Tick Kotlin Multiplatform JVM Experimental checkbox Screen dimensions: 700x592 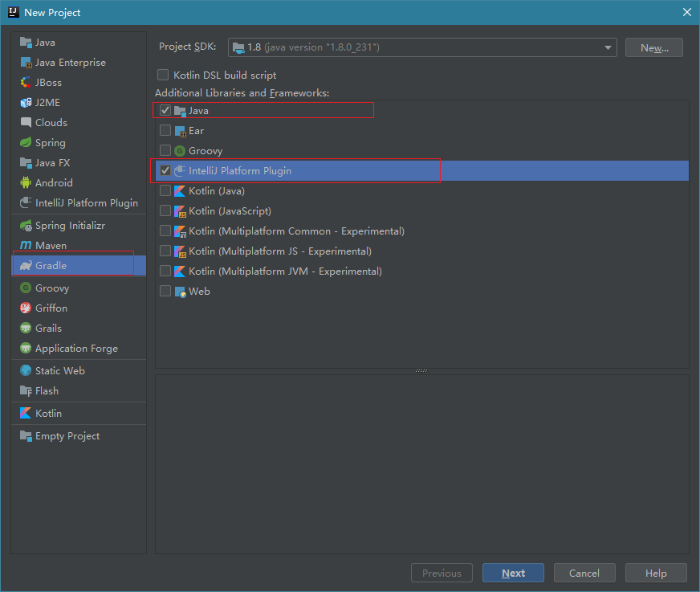[x=165, y=271]
